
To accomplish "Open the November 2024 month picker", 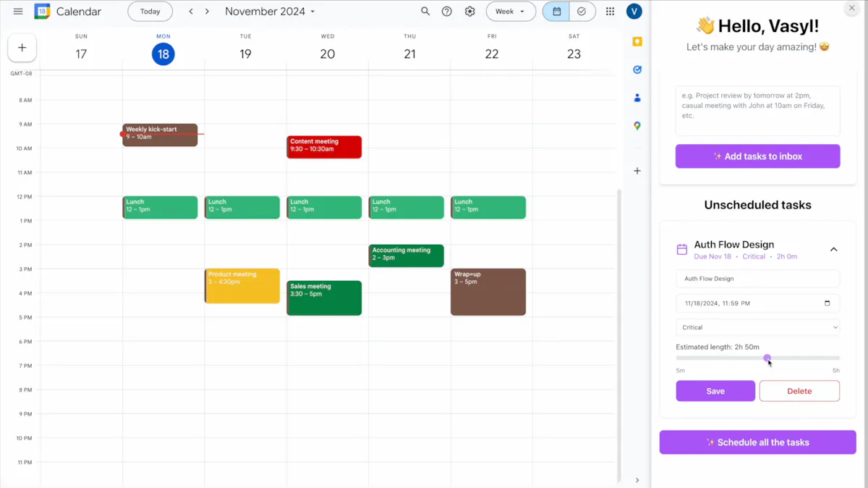I will (271, 12).
